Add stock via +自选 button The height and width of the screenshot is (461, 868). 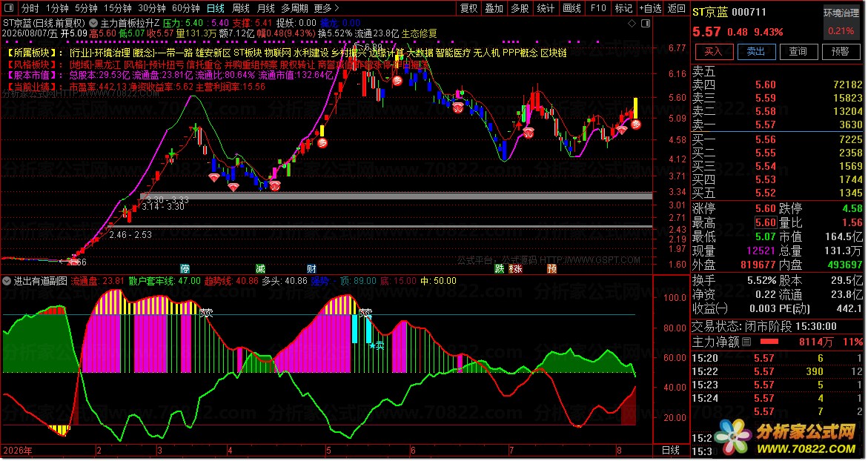coord(650,8)
